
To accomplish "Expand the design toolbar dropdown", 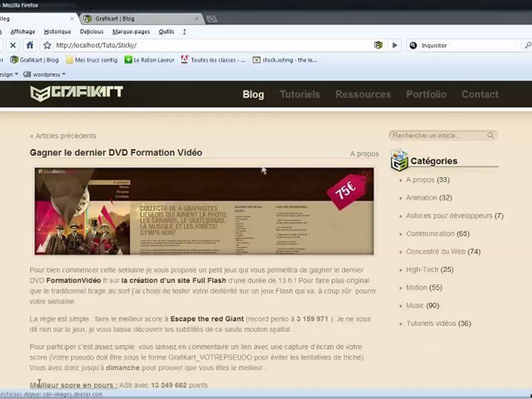I will click(x=9, y=74).
